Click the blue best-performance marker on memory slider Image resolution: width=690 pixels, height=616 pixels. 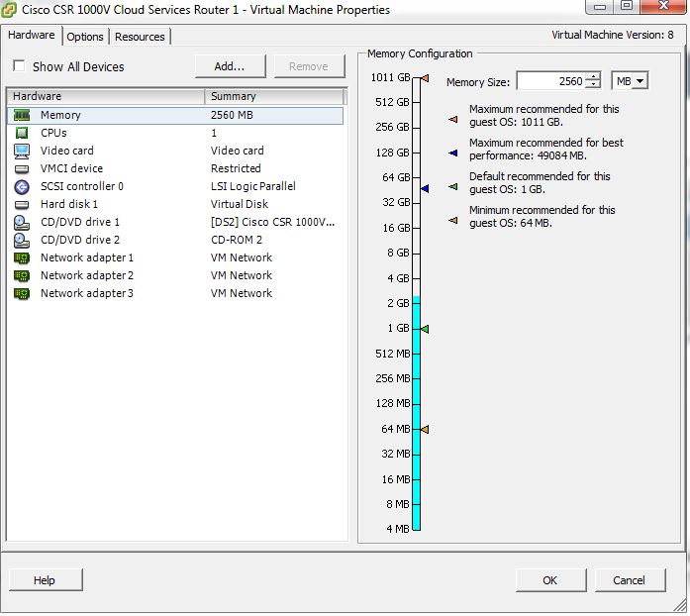coord(425,188)
